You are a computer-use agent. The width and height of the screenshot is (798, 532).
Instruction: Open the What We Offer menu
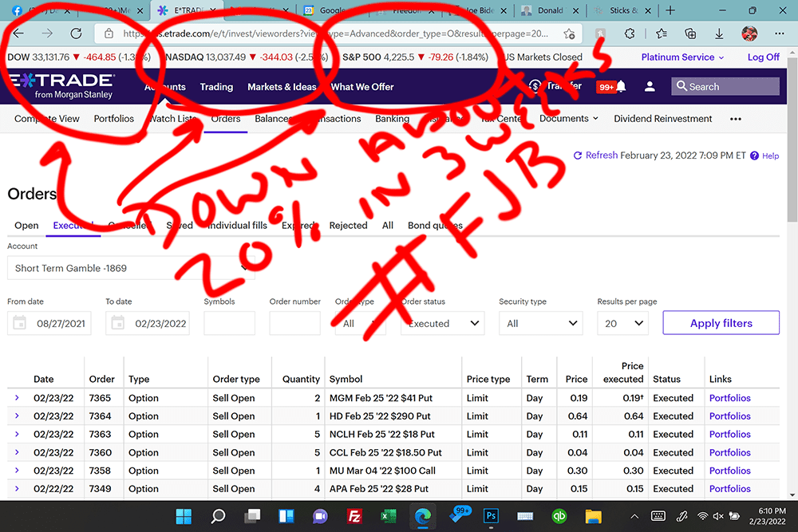pyautogui.click(x=362, y=87)
